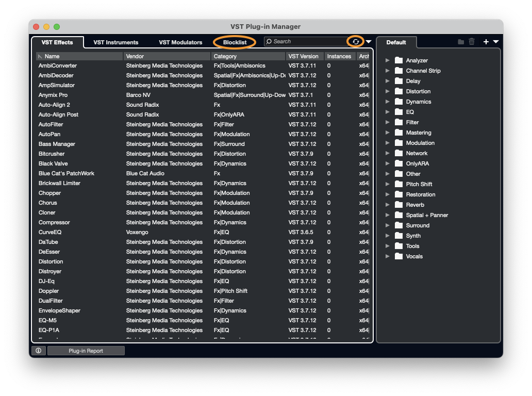This screenshot has height=396, width=532.
Task: Sort by the Vendor column header
Action: [x=167, y=56]
